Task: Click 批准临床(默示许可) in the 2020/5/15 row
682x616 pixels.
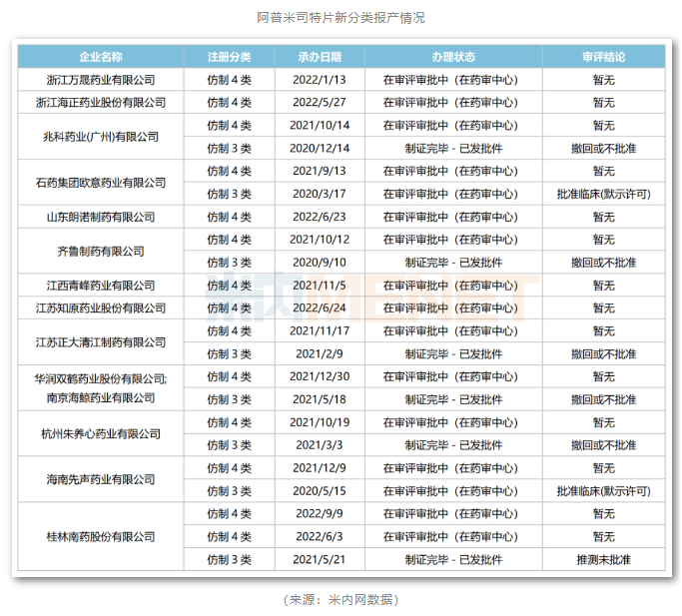Action: click(x=604, y=491)
